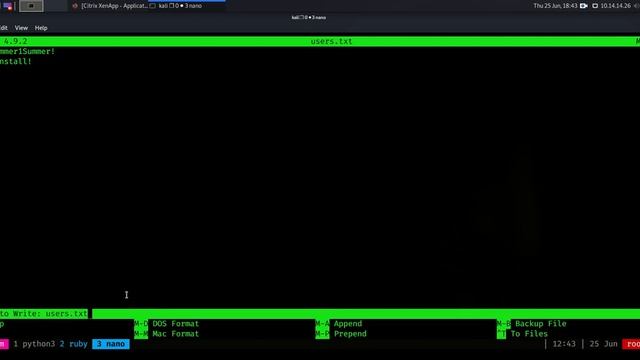The image size is (640, 360).
Task: Select the Append option
Action: click(x=348, y=324)
